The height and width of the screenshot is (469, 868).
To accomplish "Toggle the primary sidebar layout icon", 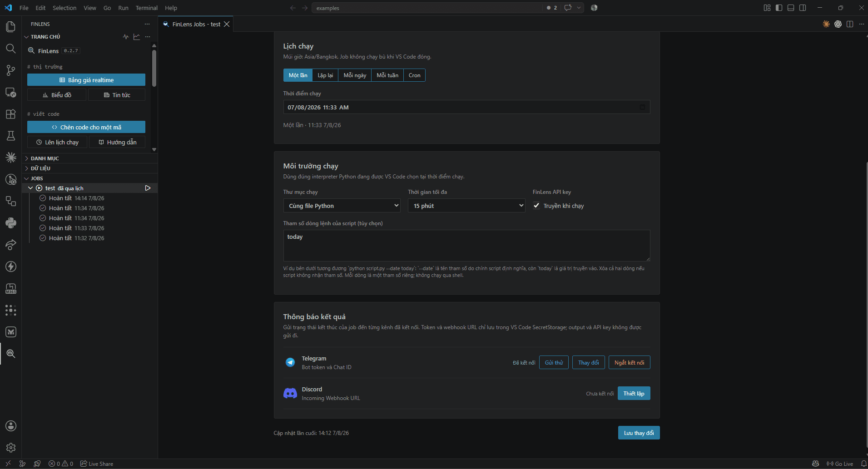I will [779, 8].
